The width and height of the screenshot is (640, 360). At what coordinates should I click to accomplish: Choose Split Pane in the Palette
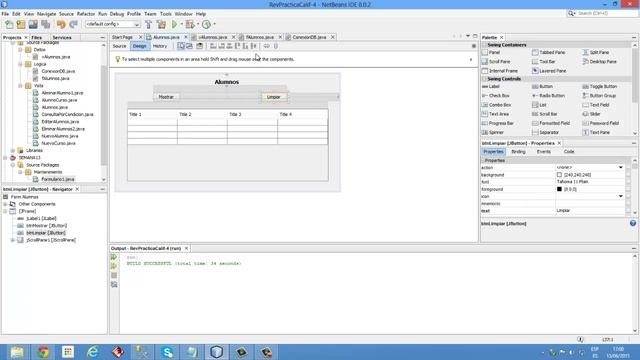point(596,53)
